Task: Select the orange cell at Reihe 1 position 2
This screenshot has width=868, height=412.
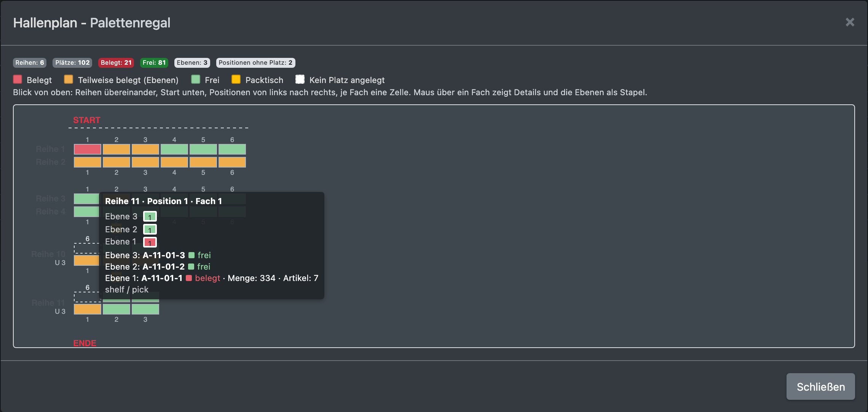Action: (116, 149)
